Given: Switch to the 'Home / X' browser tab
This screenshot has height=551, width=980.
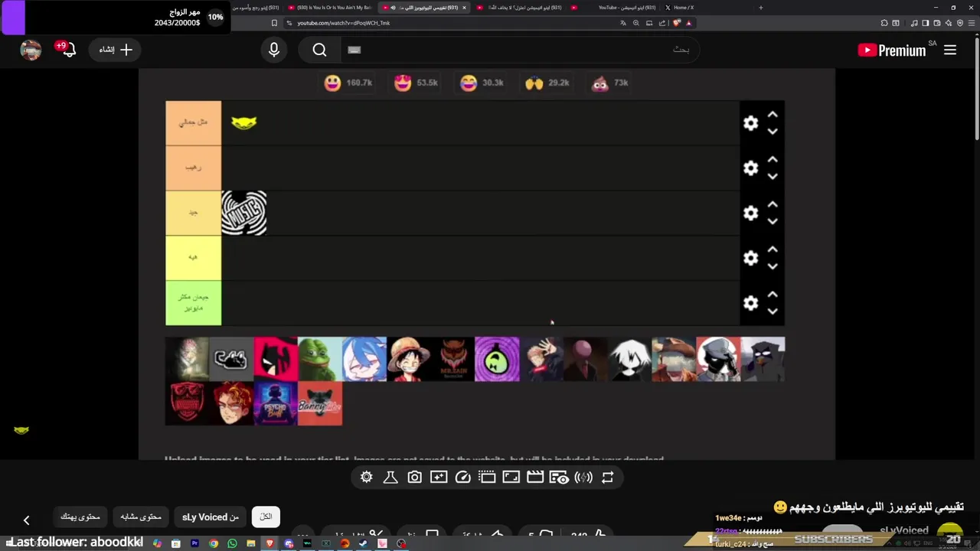Looking at the screenshot, I should coord(682,8).
